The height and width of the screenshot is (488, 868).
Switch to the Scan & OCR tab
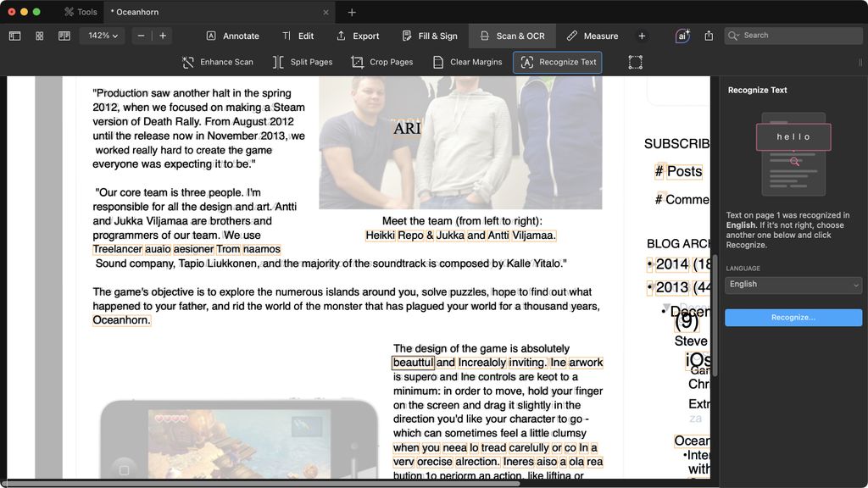point(511,36)
